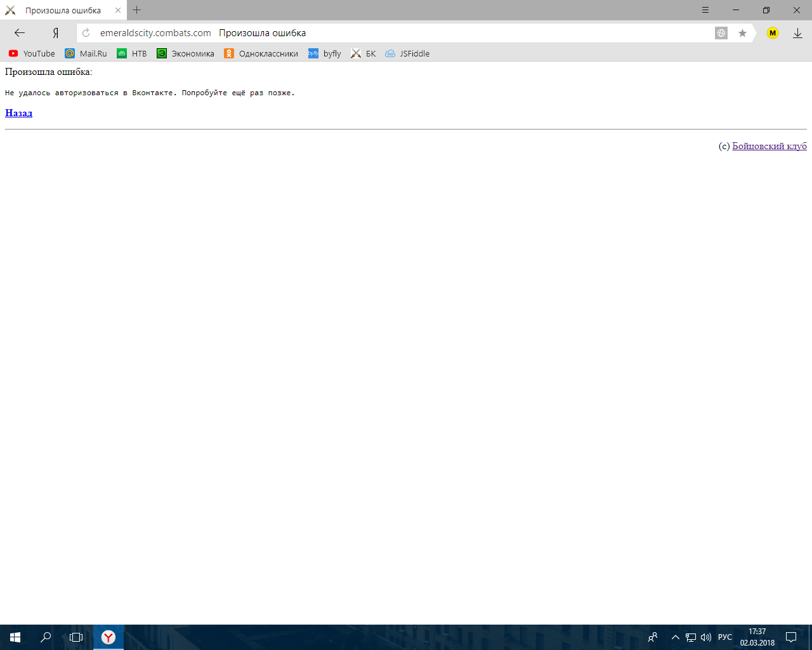Viewport: 812px width, 650px height.
Task: Open the Mail.Ru bookmark
Action: click(x=86, y=53)
